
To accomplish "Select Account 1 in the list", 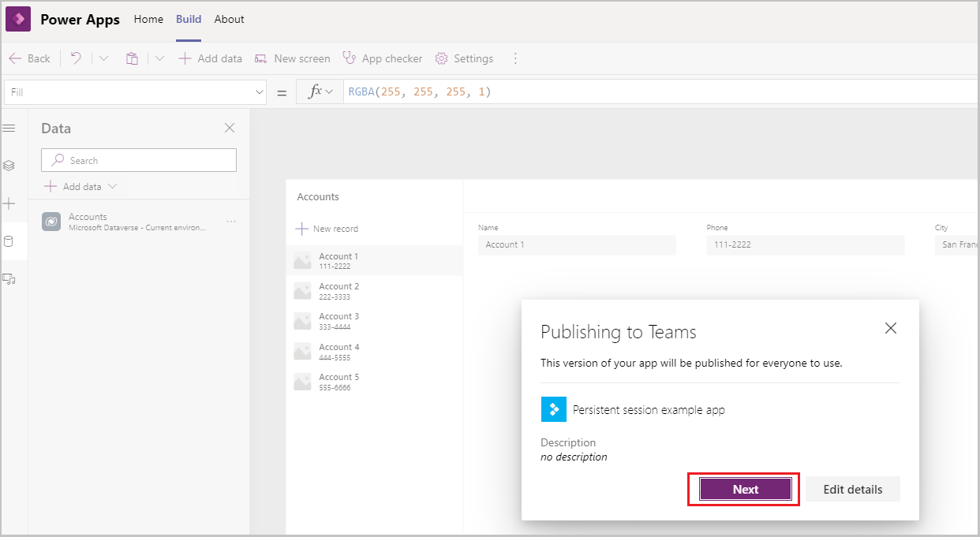I will 375,261.
